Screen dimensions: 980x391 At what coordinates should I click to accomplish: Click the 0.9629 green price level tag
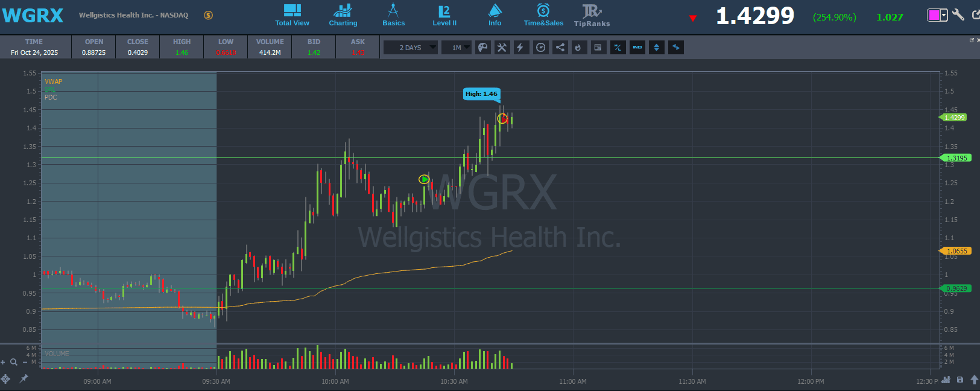(x=956, y=288)
